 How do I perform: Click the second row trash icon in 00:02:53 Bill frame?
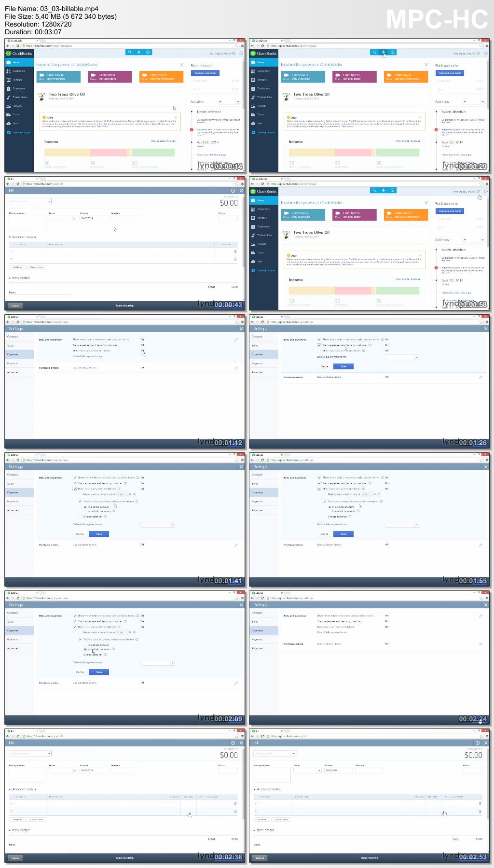(x=480, y=812)
